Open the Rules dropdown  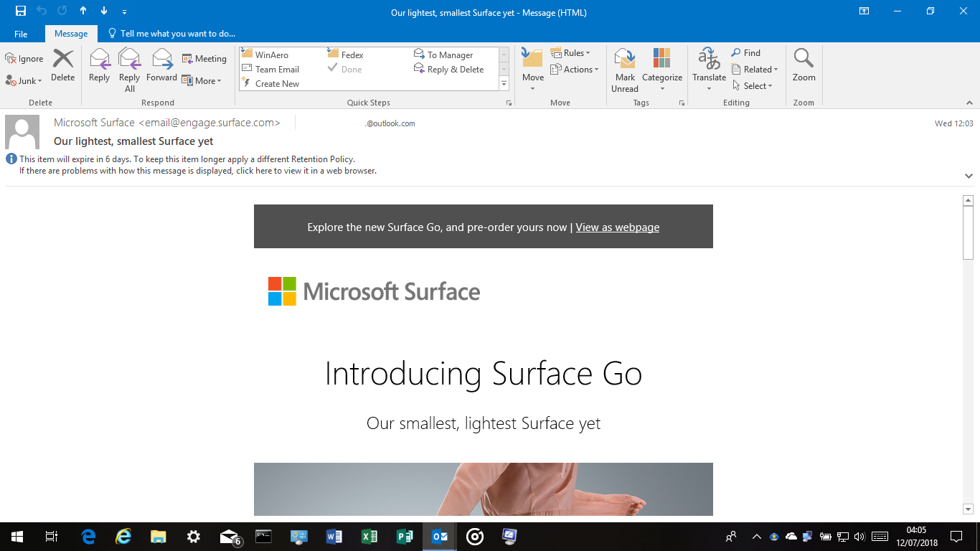pyautogui.click(x=570, y=53)
